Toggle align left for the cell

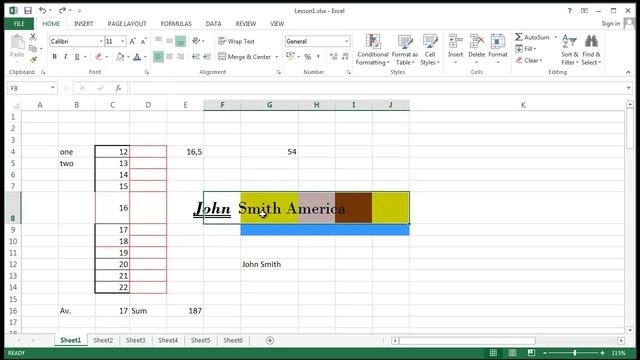coord(158,57)
